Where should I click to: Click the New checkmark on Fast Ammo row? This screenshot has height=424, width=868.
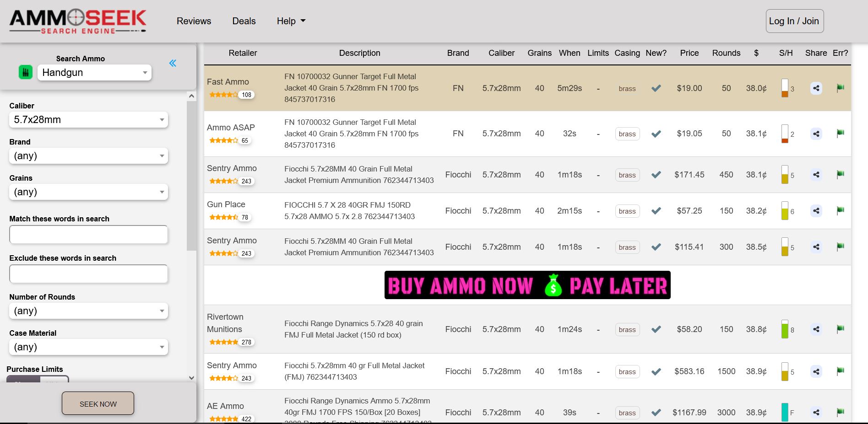(656, 88)
